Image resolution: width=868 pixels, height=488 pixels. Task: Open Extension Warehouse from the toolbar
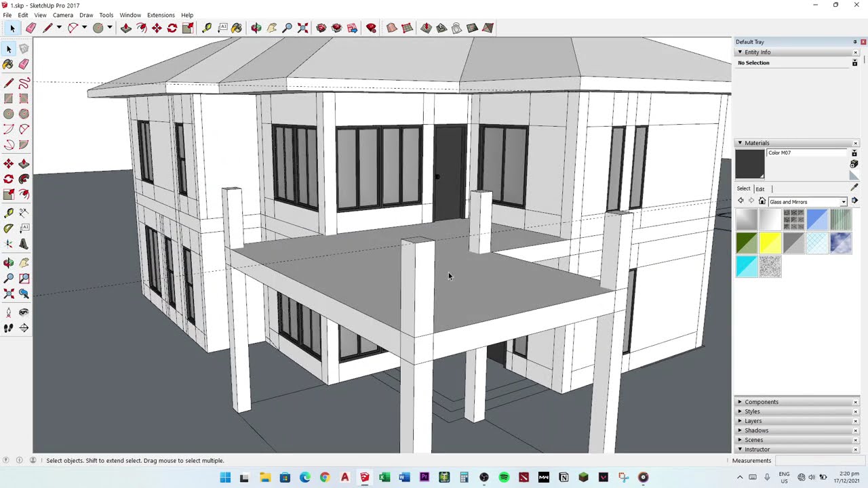coord(336,28)
